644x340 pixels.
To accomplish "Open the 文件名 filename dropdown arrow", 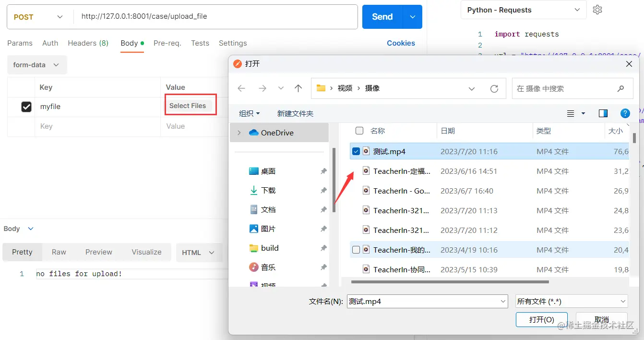I will pos(503,301).
